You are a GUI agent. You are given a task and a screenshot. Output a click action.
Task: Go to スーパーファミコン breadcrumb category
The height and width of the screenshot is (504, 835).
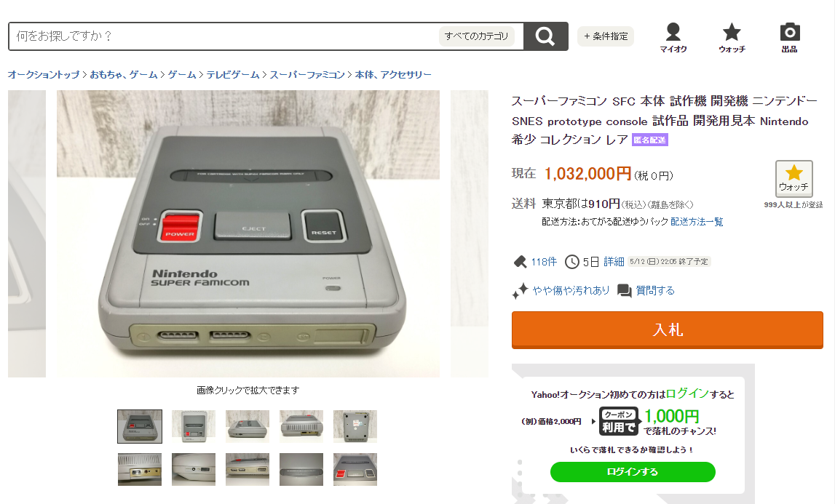(306, 74)
